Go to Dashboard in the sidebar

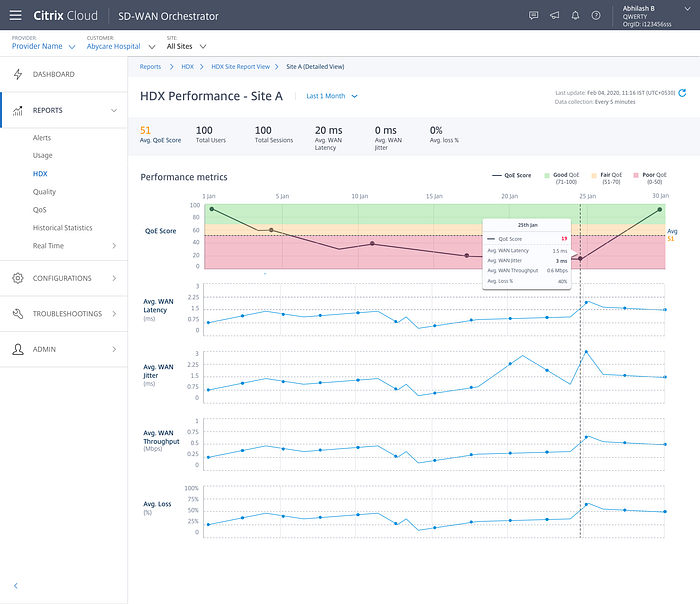(x=54, y=74)
